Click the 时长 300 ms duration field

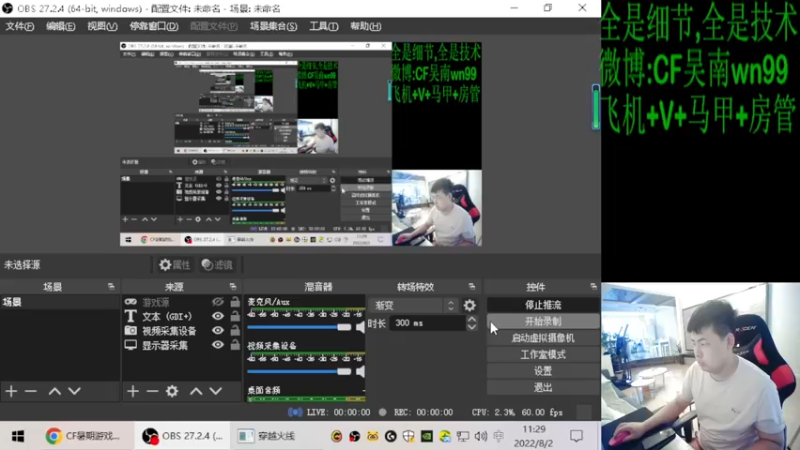(428, 323)
